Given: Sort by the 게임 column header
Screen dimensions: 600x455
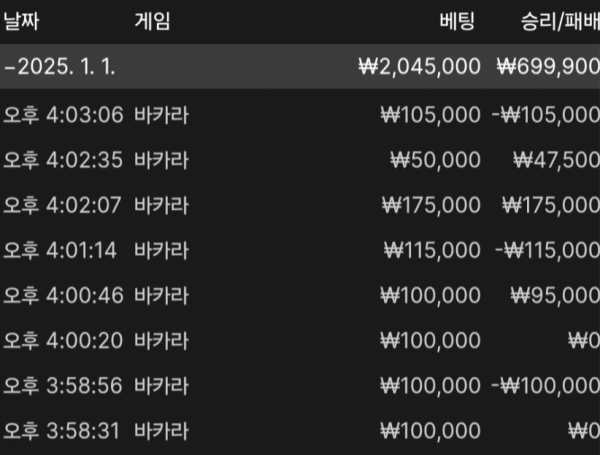Looking at the screenshot, I should coord(152,21).
